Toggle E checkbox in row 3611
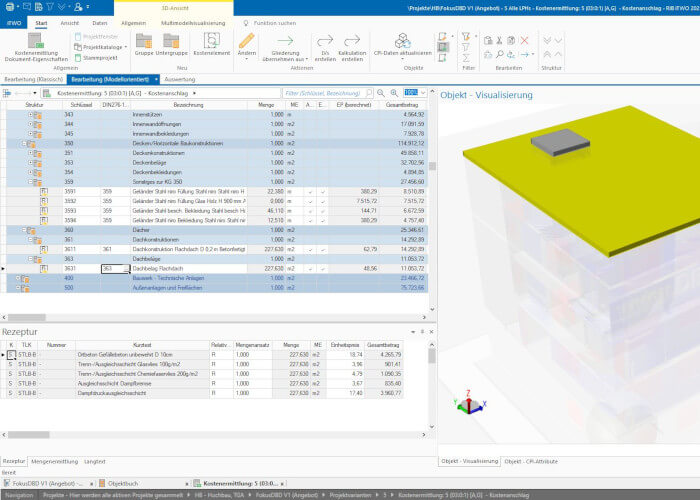Image resolution: width=700 pixels, height=500 pixels. [323, 250]
